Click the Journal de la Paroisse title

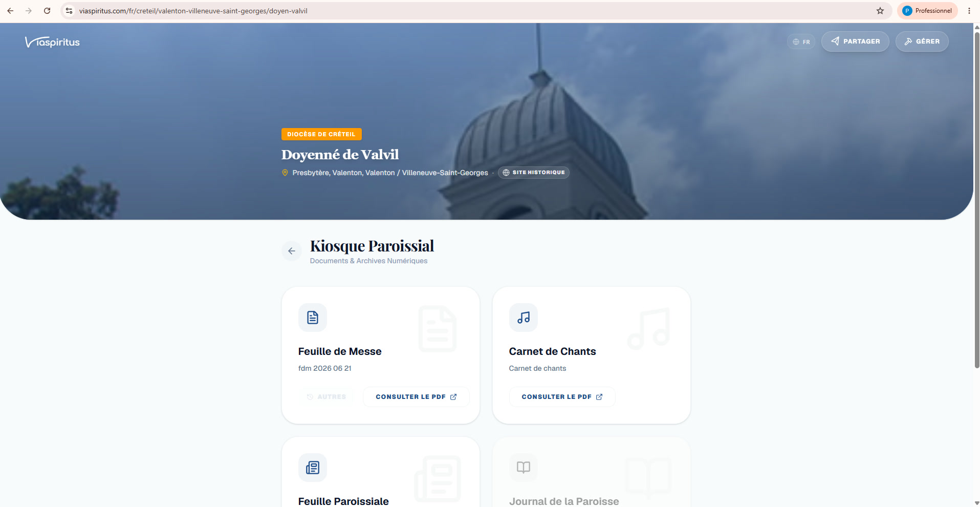point(564,501)
